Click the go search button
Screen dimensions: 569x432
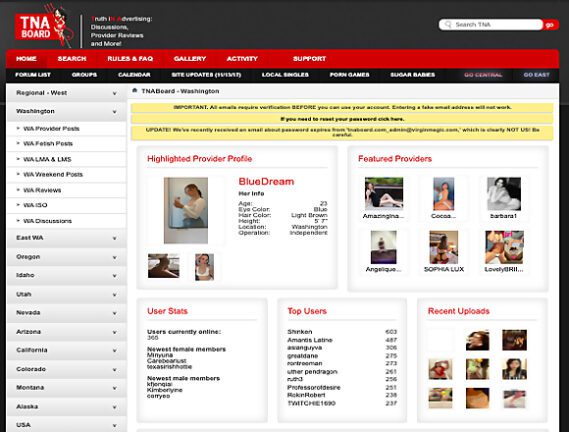coord(550,25)
